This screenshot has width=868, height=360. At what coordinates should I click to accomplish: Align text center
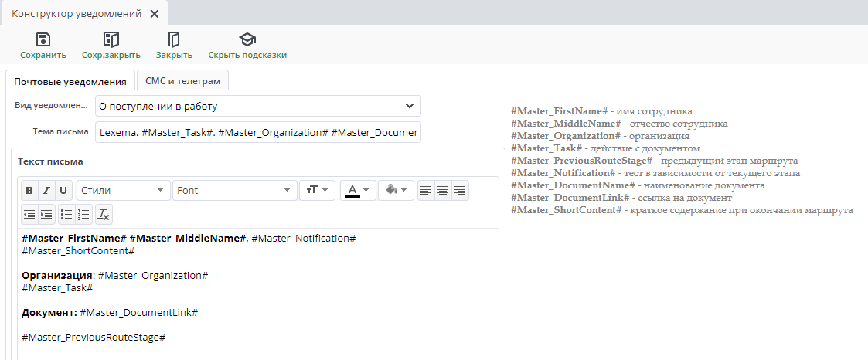point(443,190)
